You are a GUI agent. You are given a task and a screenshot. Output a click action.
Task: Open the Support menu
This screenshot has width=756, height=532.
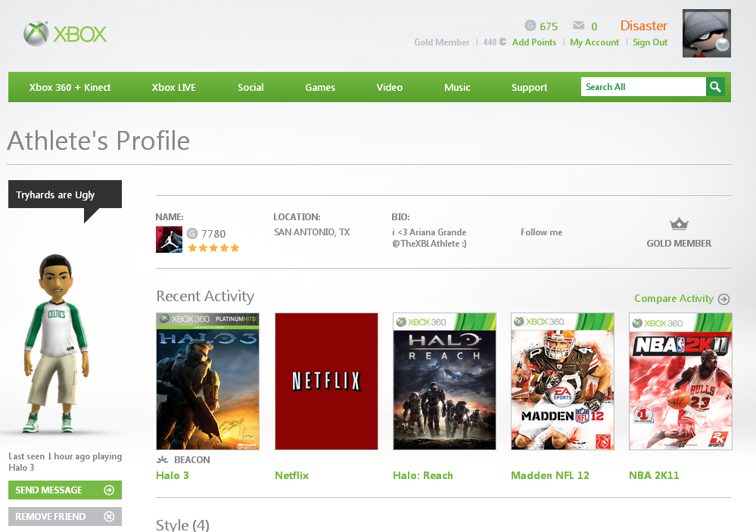(530, 87)
